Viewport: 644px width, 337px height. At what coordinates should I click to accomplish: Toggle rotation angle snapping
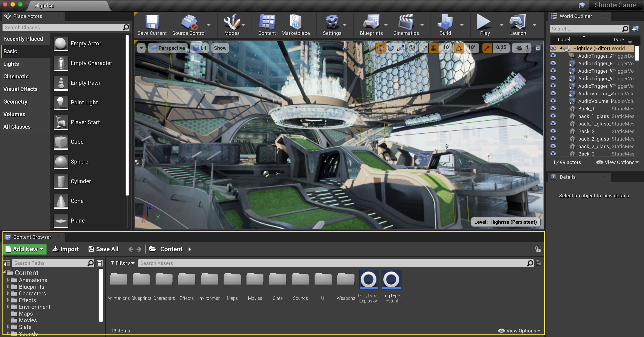tap(459, 48)
